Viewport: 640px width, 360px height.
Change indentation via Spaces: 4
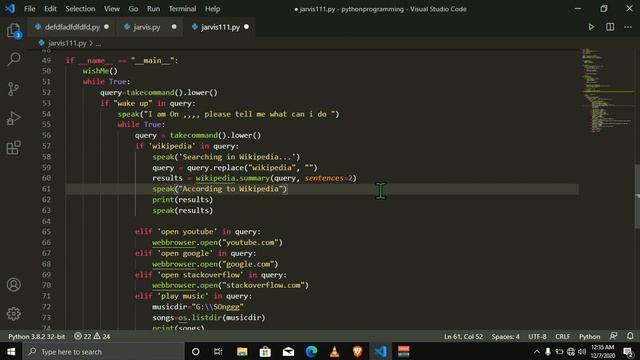(505, 336)
